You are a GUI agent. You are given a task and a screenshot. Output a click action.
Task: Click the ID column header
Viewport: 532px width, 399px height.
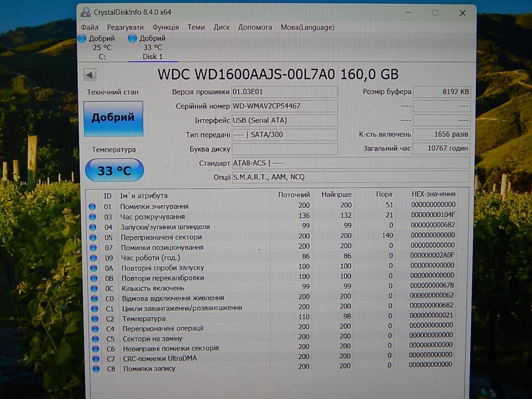(x=108, y=196)
